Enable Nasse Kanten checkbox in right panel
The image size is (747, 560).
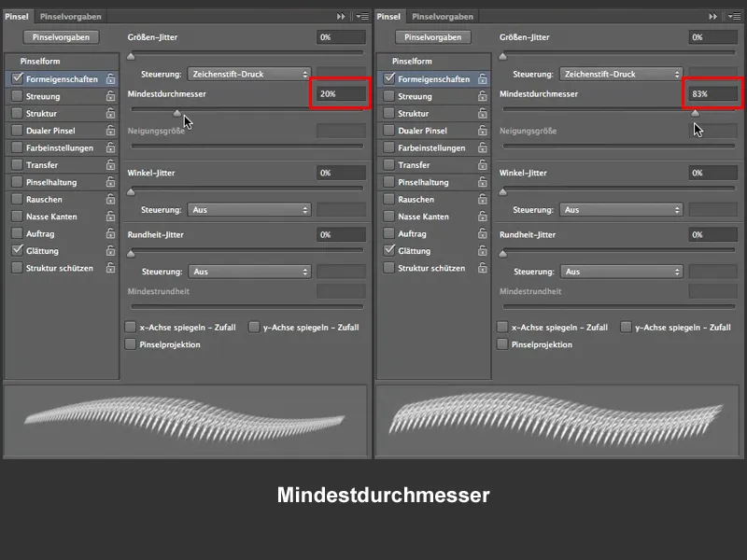coord(389,216)
